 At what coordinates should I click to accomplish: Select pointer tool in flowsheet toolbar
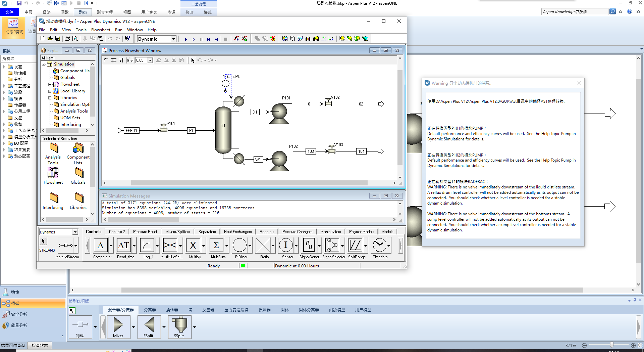(x=193, y=60)
